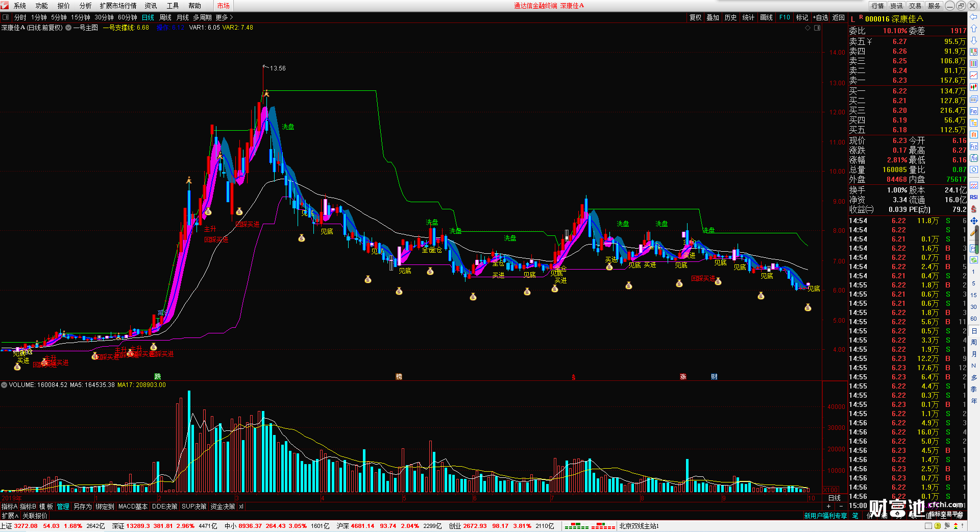Select 月 monthly period in sidebar

974,354
